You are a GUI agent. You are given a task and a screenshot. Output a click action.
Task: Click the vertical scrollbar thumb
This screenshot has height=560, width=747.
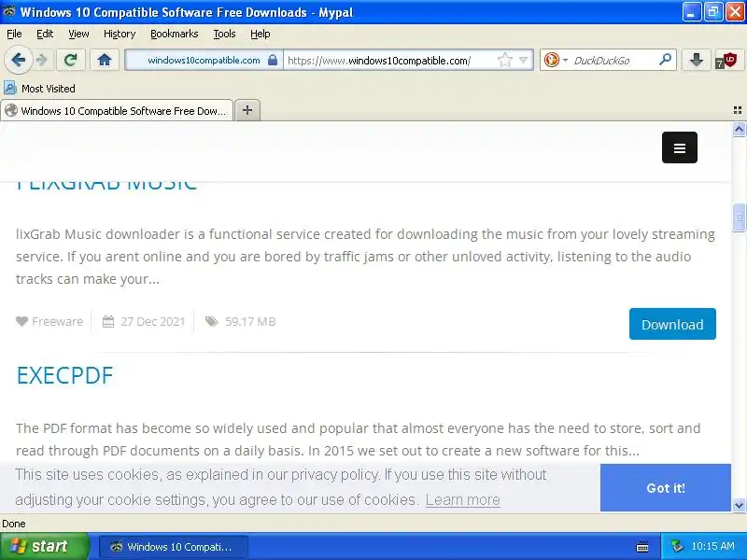[739, 218]
